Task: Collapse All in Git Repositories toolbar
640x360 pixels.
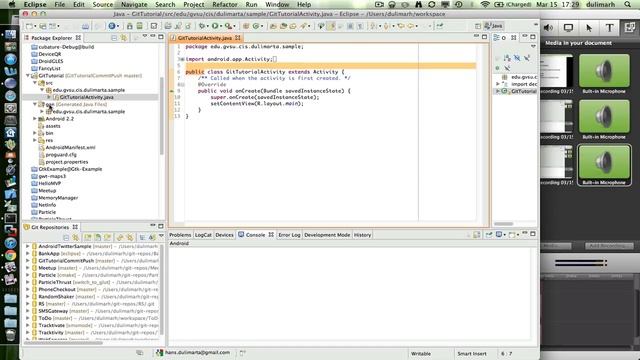Action: click(x=66, y=237)
